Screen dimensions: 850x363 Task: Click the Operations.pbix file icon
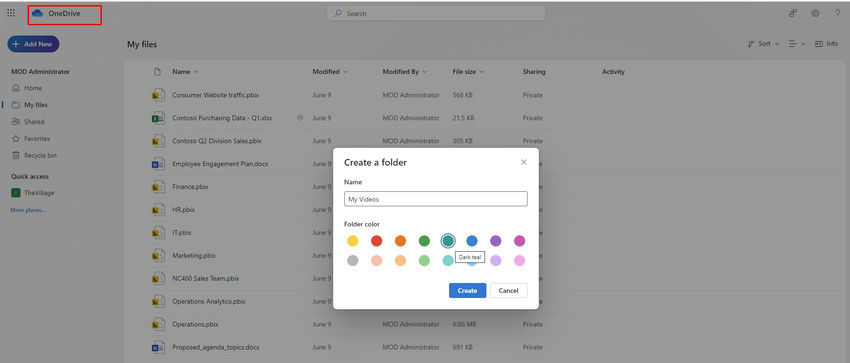[x=158, y=324]
